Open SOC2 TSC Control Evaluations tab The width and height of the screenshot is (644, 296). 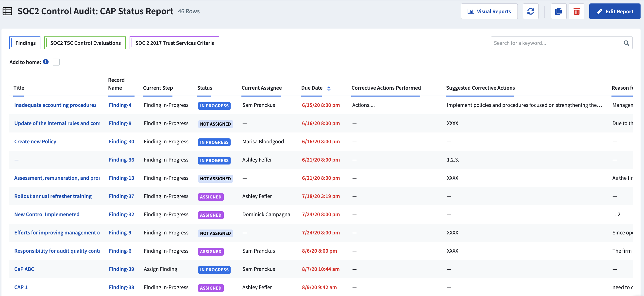(85, 43)
